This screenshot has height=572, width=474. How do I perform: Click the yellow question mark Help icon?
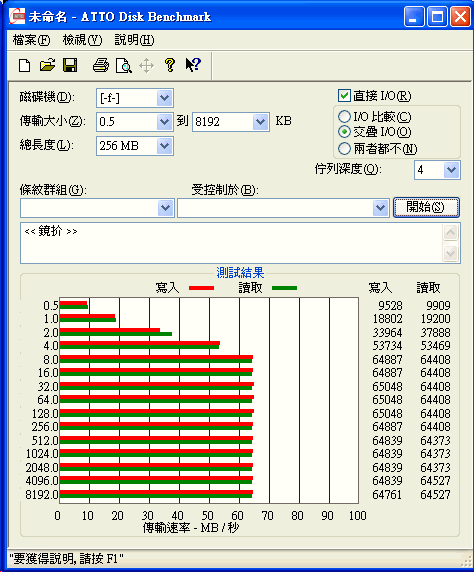click(170, 65)
